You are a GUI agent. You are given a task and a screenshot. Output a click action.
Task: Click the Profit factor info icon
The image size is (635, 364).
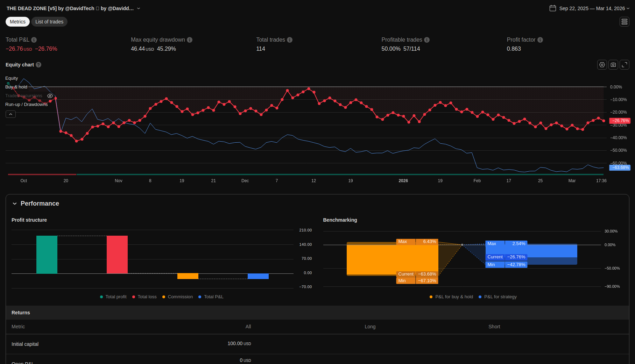(x=540, y=40)
